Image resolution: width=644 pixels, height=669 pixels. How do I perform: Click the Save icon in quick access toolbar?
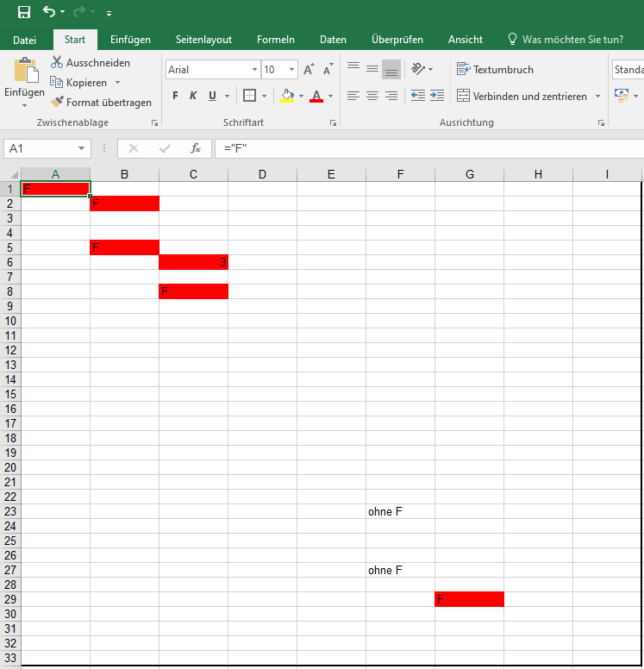24,12
